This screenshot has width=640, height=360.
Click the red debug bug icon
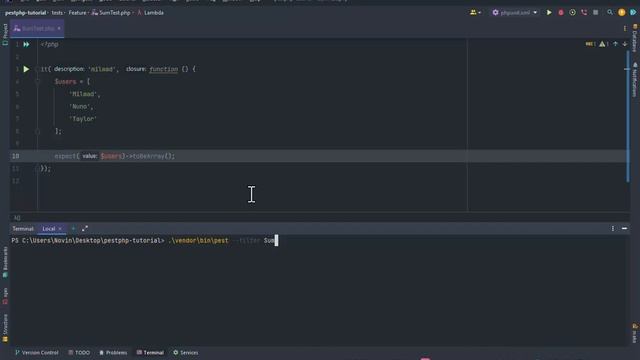pyautogui.click(x=561, y=13)
